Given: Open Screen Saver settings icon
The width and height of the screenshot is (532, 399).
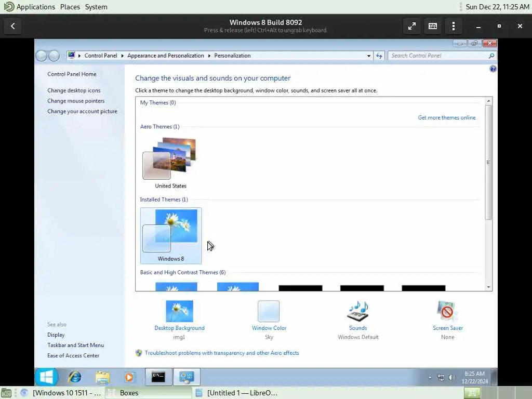Looking at the screenshot, I should [x=447, y=311].
